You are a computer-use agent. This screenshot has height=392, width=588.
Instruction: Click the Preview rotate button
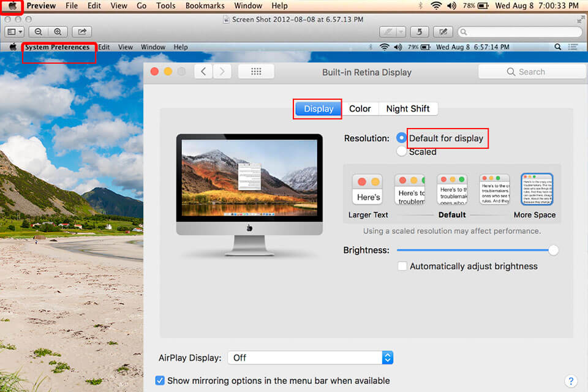419,32
